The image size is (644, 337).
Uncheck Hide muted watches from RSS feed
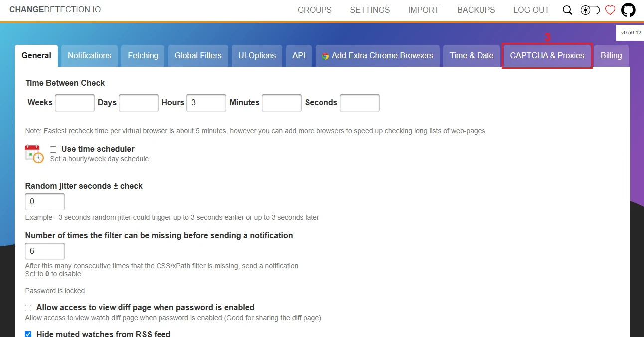(28, 334)
